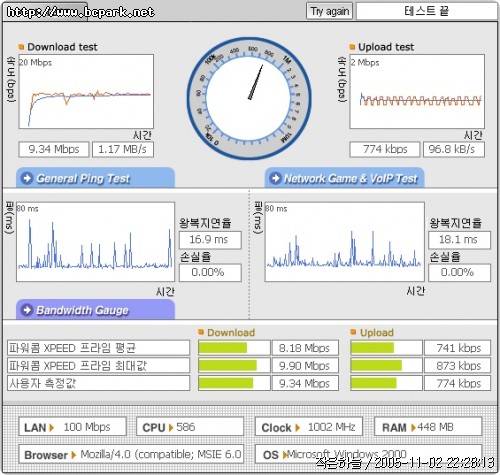This screenshot has width=500, height=475.
Task: Click the Network Game & VoIP Test arrow icon
Action: click(x=275, y=178)
